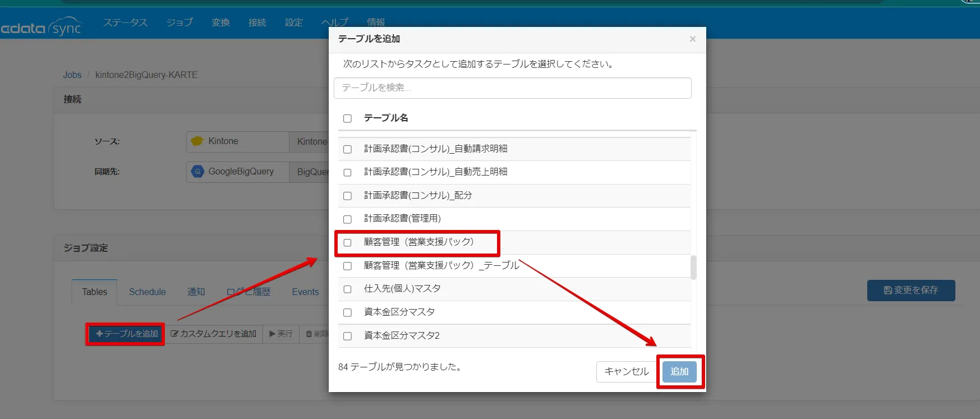This screenshot has height=419, width=980.
Task: Click the GoogleBigQuery destination icon
Action: tap(197, 172)
